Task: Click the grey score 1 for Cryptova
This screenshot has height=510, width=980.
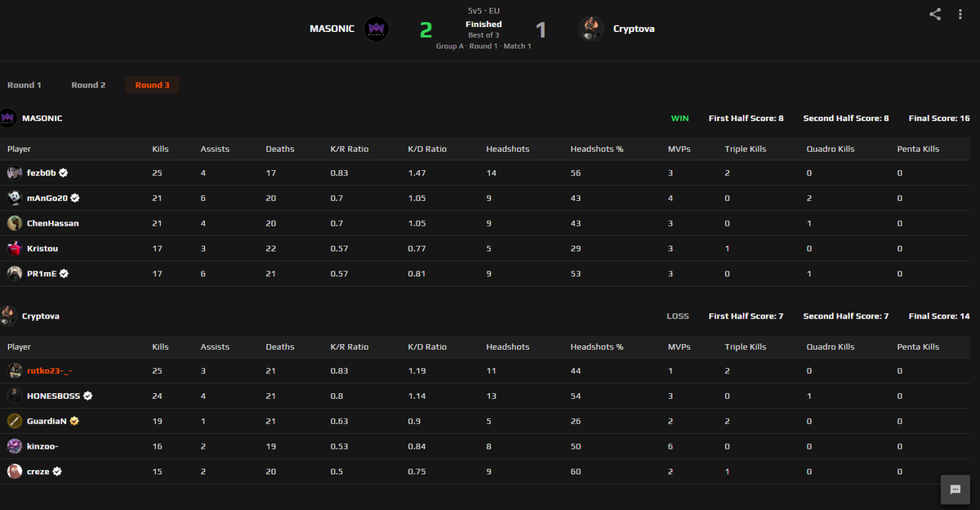Action: (541, 30)
